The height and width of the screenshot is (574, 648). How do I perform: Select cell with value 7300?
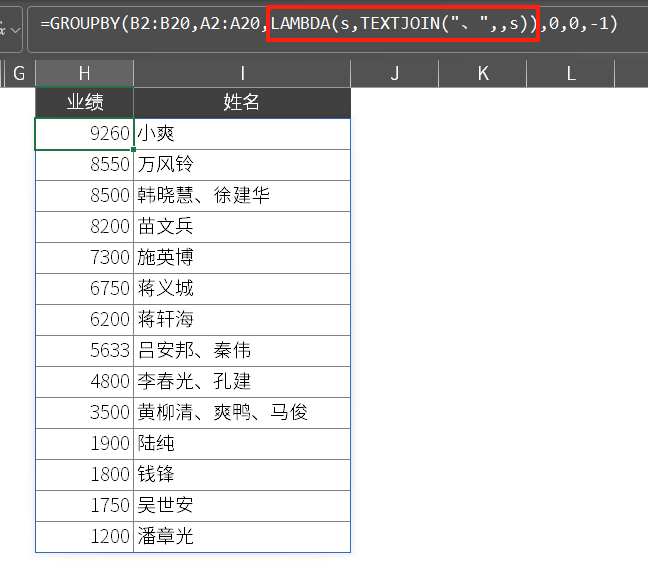click(85, 258)
